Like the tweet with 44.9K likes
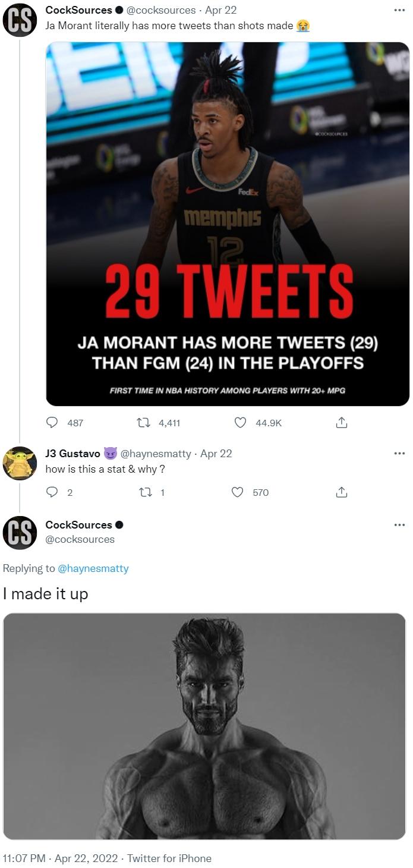413x868 pixels. (240, 423)
